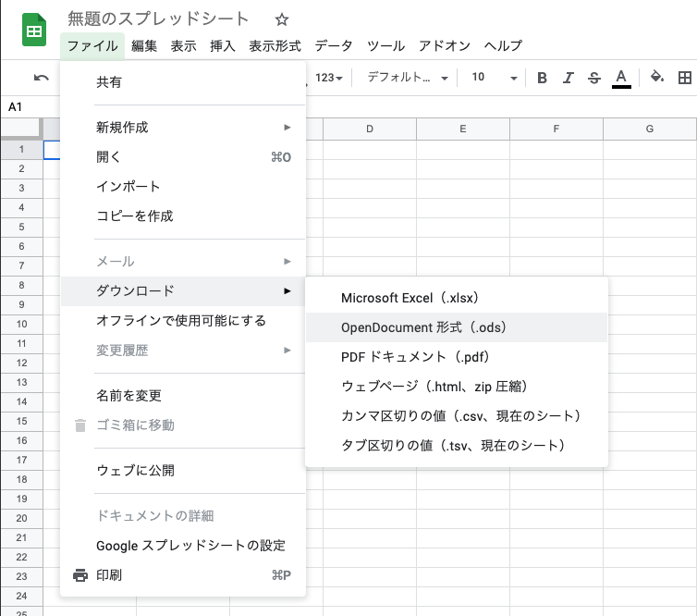697x616 pixels.
Task: Click the select-all corner box
Action: point(21,128)
